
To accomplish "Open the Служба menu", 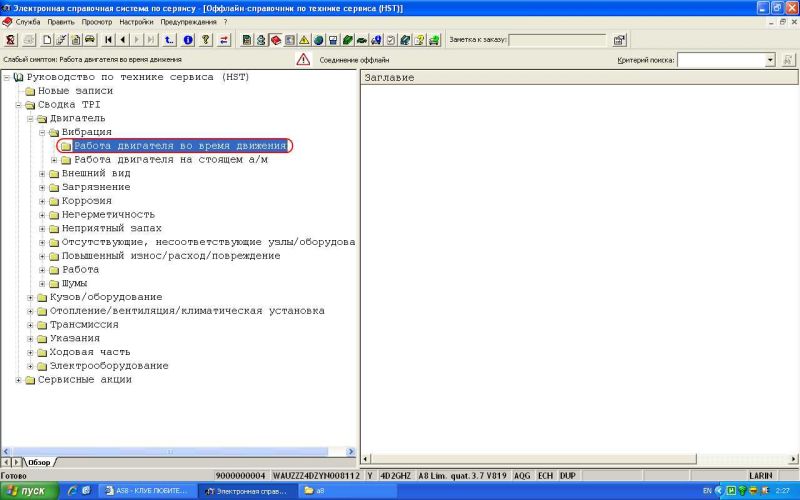I will tap(28, 21).
